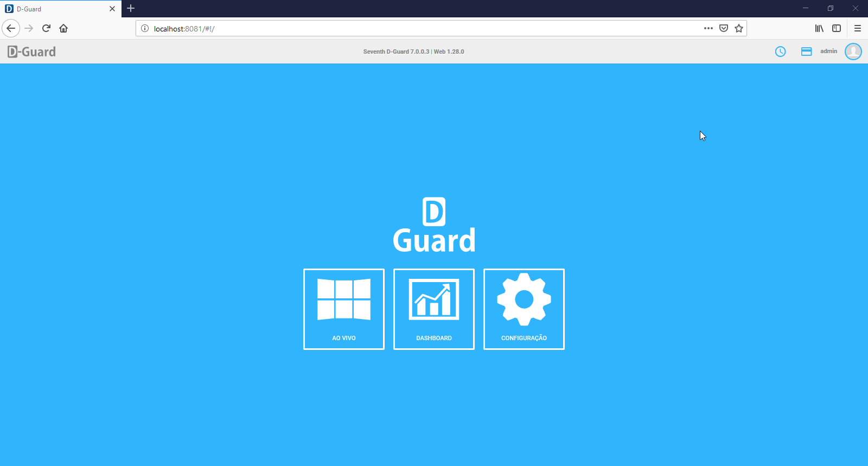Open the Firefox hamburger menu
Image resolution: width=868 pixels, height=466 pixels.
coord(858,28)
